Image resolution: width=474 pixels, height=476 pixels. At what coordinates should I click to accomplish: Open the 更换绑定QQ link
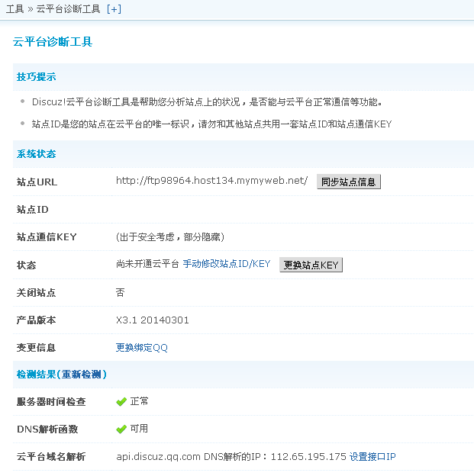pos(142,347)
